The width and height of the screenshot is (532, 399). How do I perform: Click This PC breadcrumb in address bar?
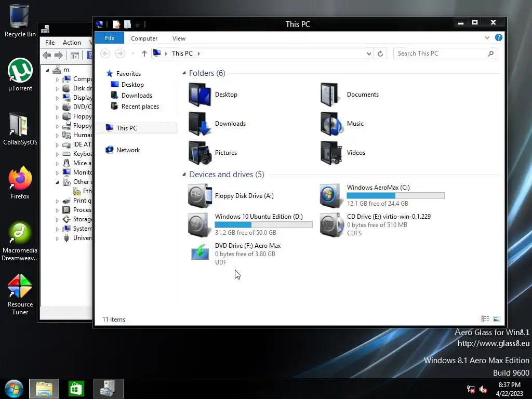pyautogui.click(x=182, y=54)
